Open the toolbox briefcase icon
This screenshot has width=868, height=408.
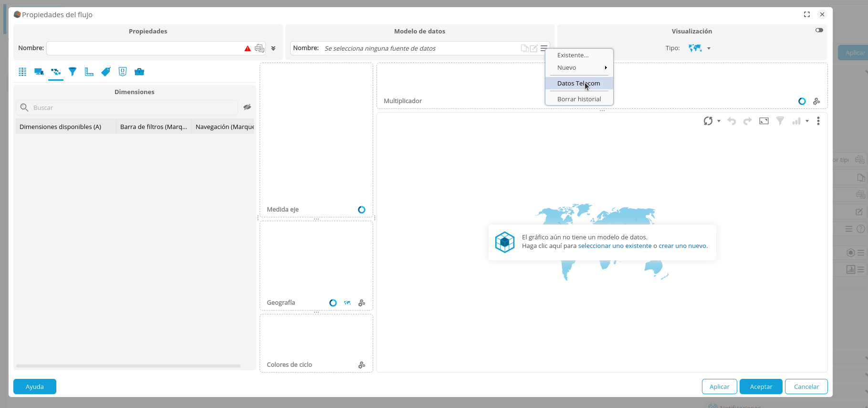pyautogui.click(x=139, y=72)
